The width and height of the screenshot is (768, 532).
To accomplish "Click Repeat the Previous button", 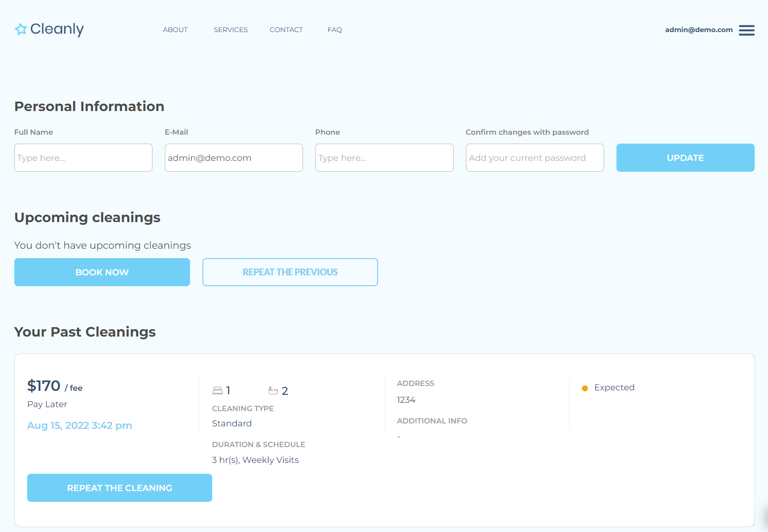I will click(290, 272).
